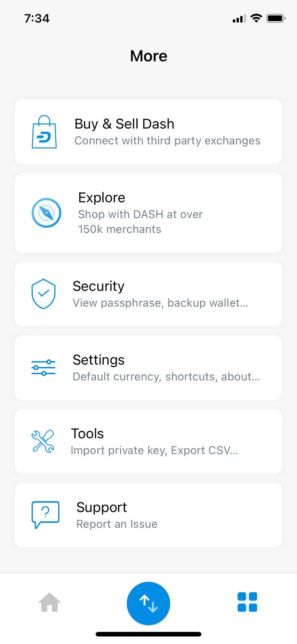Click "View passphrase, backup wallet…" text

[160, 303]
